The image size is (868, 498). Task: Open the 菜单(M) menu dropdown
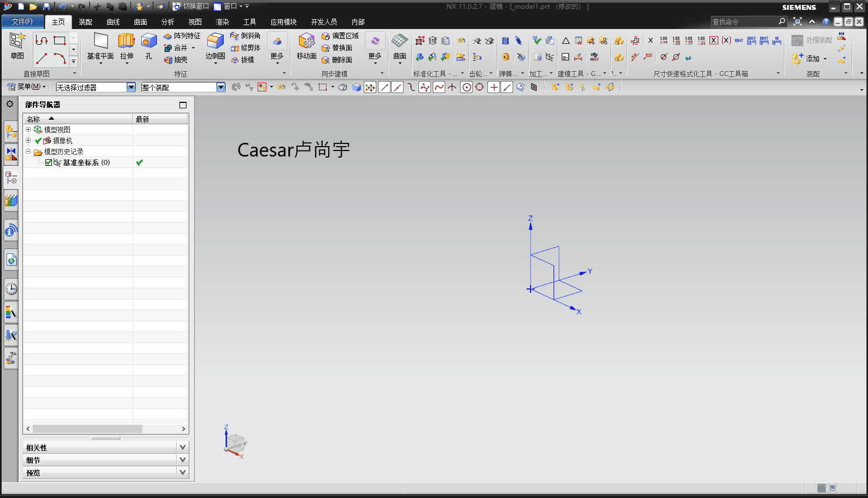(26, 87)
